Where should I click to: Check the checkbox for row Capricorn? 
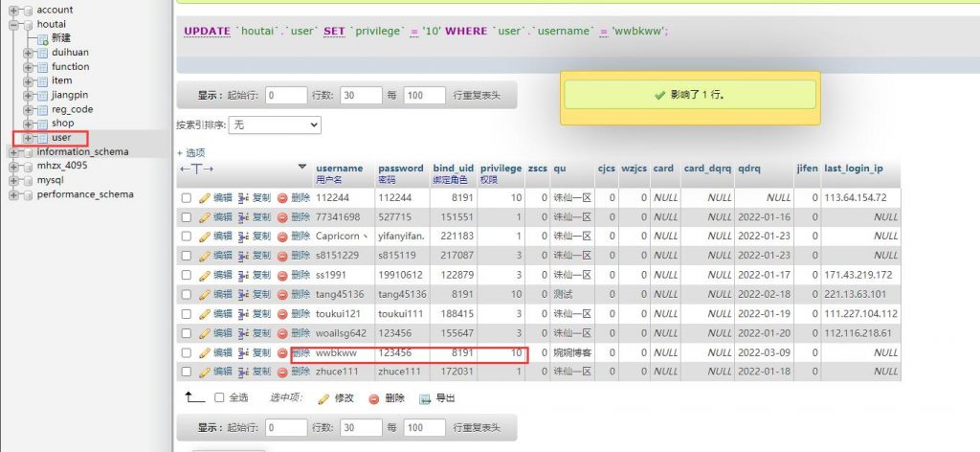click(x=187, y=237)
